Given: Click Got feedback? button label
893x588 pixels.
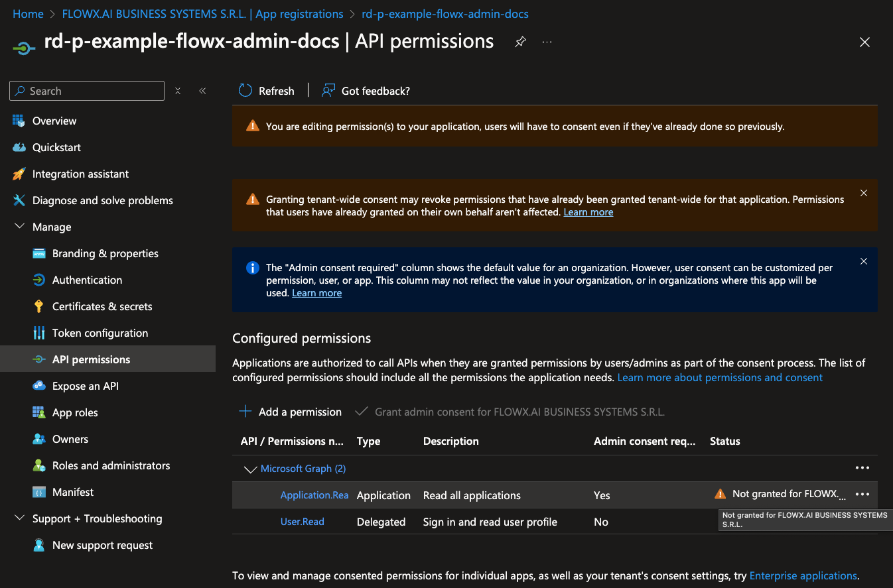Looking at the screenshot, I should pyautogui.click(x=376, y=91).
